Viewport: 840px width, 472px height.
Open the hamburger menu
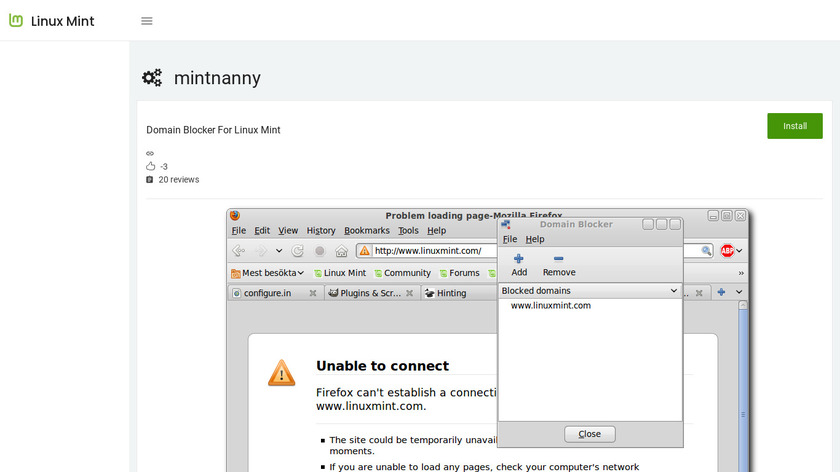147,21
